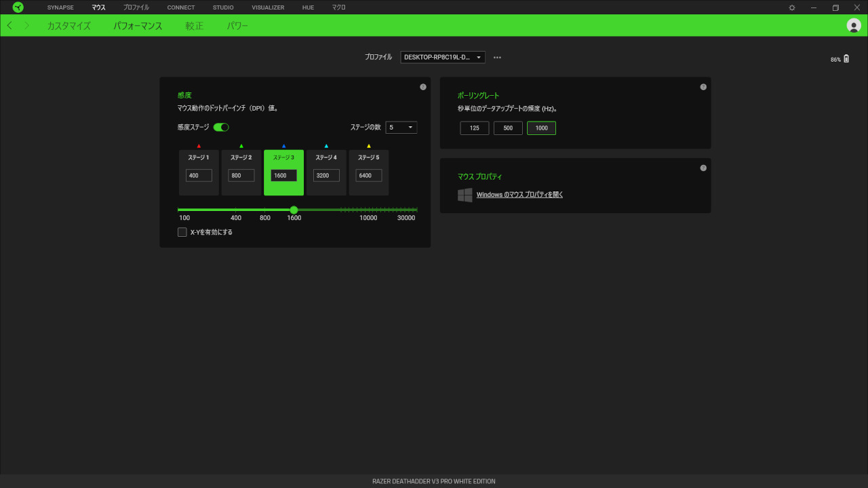The image size is (868, 488).
Task: Enable the X-Yを有効にする checkbox
Action: point(182,232)
